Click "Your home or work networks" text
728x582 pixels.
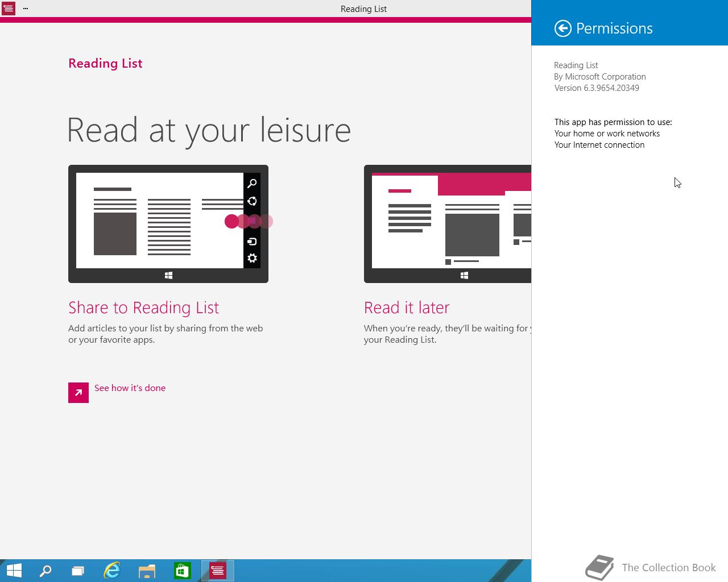[607, 134]
